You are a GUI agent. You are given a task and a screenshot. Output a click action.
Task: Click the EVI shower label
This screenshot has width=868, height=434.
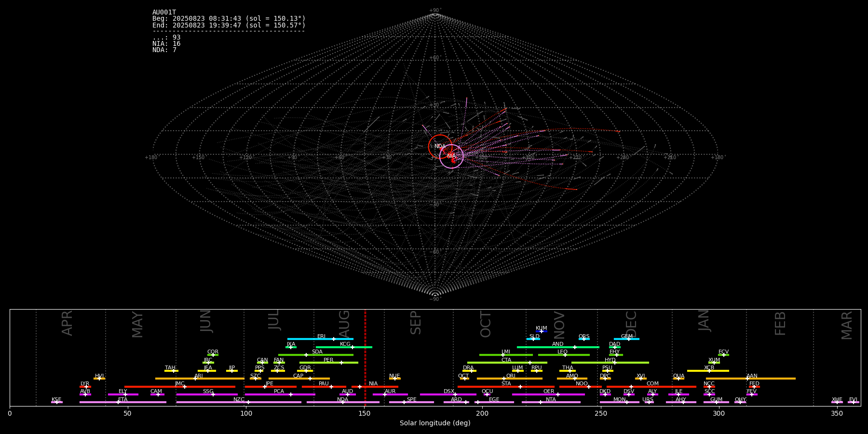[x=853, y=400]
